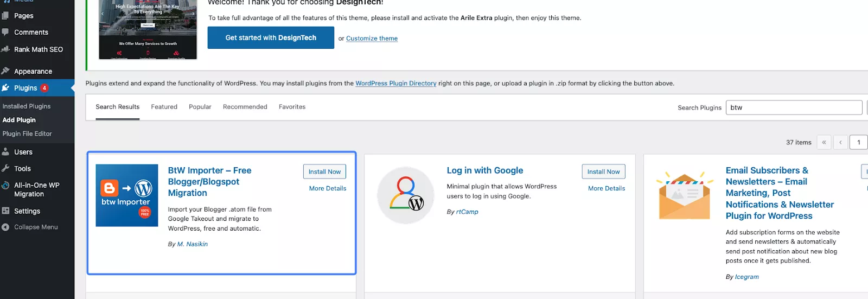Click the All-in-One WP Migration icon
The width and height of the screenshot is (868, 299).
point(5,185)
